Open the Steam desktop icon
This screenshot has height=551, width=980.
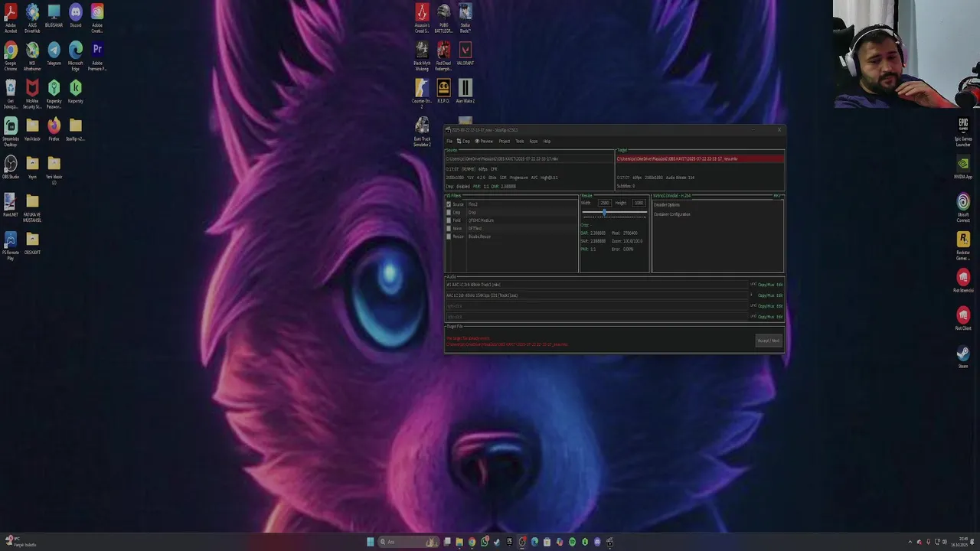[x=963, y=357]
